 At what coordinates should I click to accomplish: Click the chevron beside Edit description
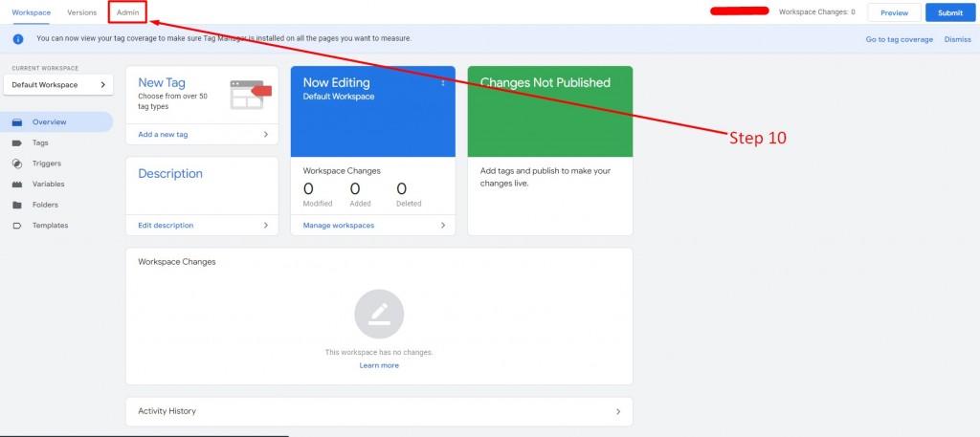point(266,226)
